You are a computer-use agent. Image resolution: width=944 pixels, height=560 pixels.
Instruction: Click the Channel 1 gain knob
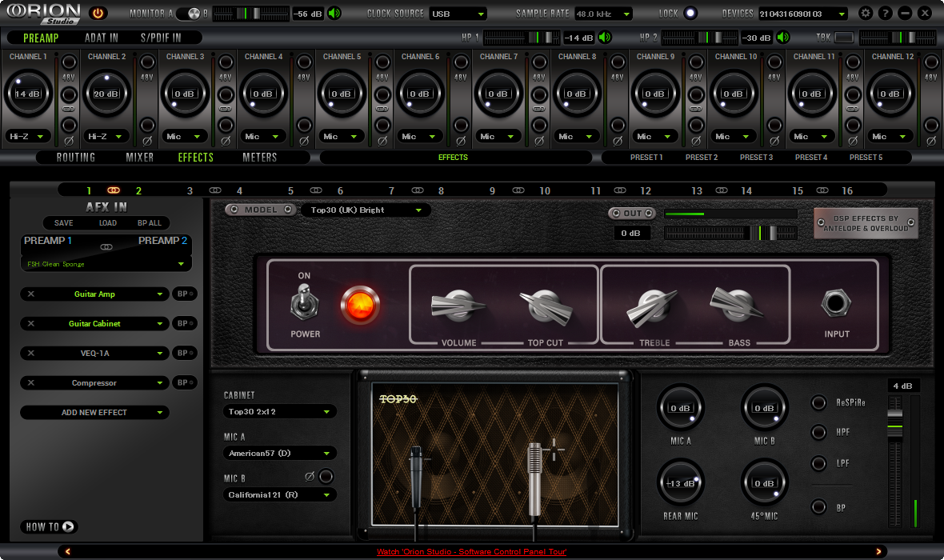28,94
